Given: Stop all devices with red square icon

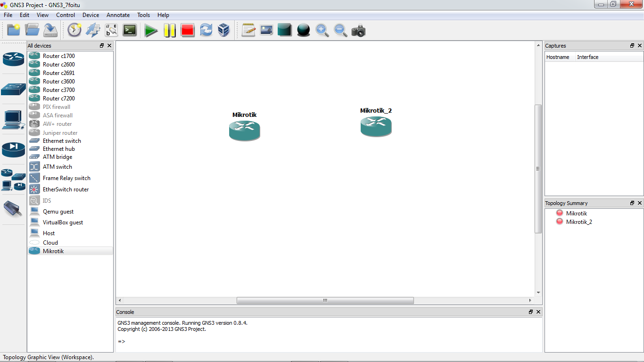Looking at the screenshot, I should click(188, 31).
